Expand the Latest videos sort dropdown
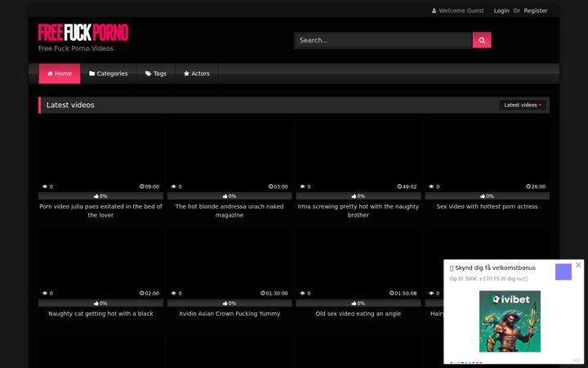Screen dimensions: 588x368 pos(523,105)
